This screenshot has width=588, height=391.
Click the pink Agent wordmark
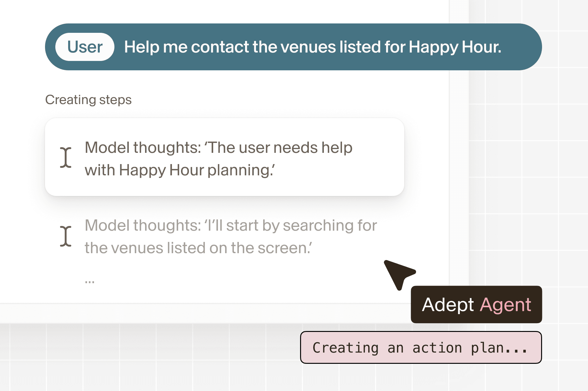(x=506, y=304)
